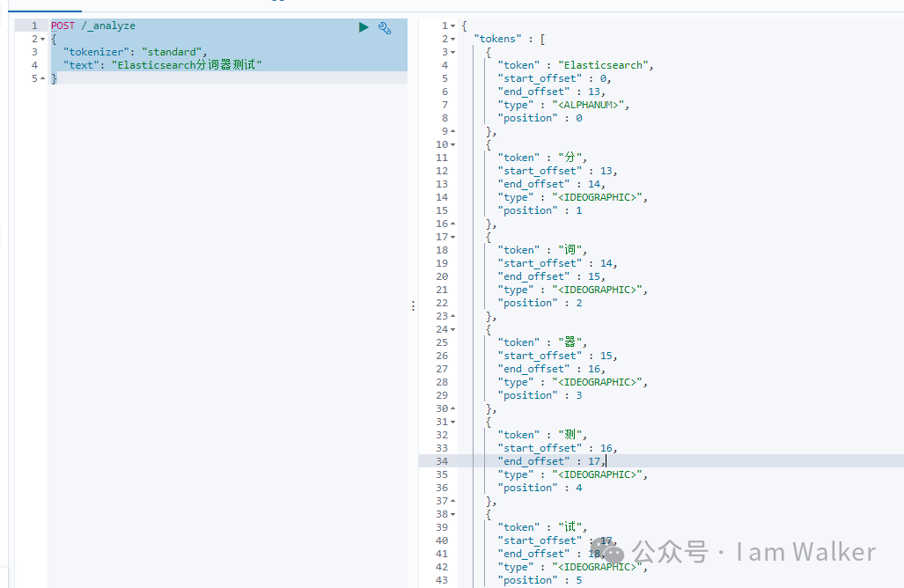Click "<IDEOGRAPHIC>" type on response line 14
This screenshot has height=588, width=904.
(598, 197)
